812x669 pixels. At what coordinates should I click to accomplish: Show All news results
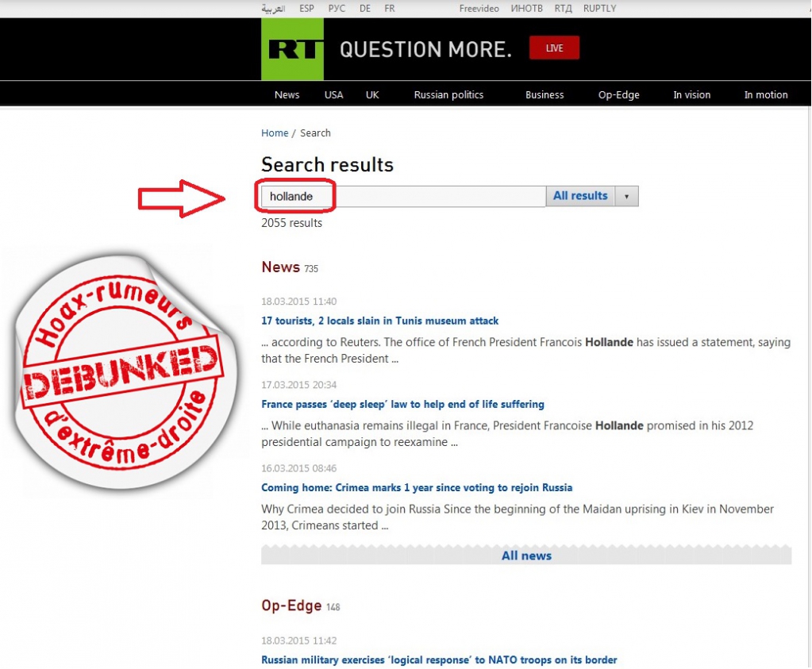(x=526, y=556)
